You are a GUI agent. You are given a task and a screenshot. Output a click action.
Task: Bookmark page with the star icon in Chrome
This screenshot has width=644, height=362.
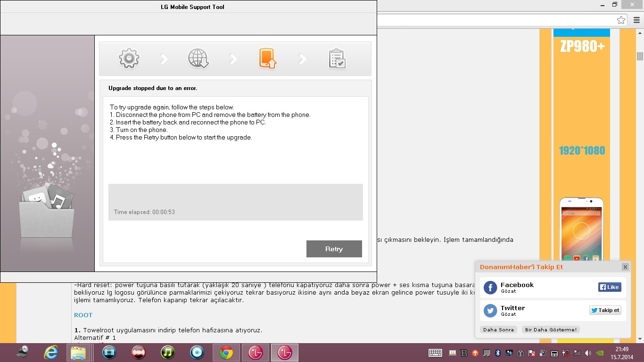pos(621,20)
